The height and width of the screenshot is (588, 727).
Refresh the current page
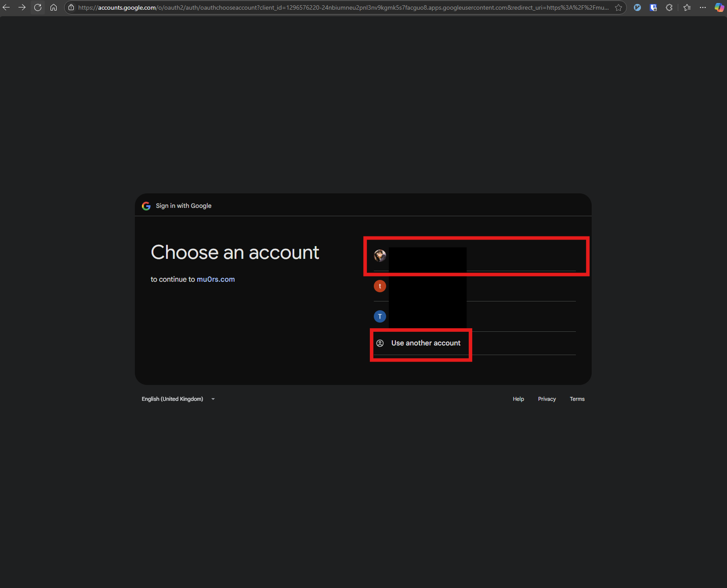[x=38, y=7]
